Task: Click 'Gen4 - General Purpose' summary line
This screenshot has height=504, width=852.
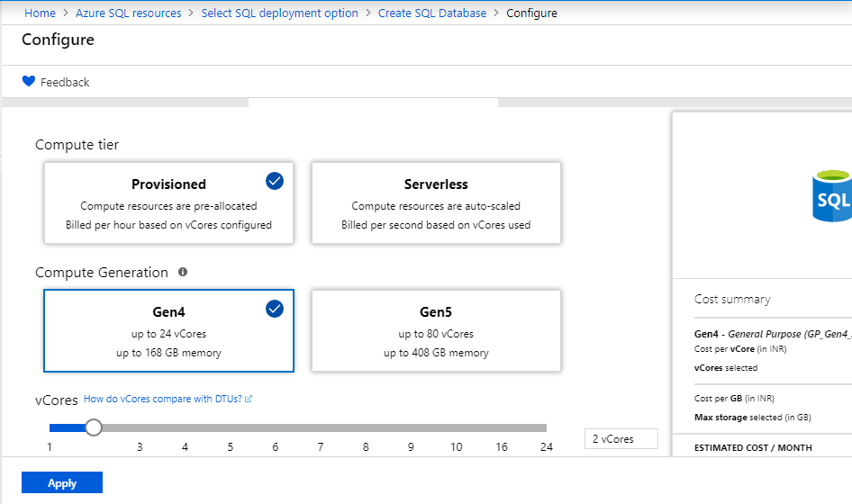Action: pos(773,334)
